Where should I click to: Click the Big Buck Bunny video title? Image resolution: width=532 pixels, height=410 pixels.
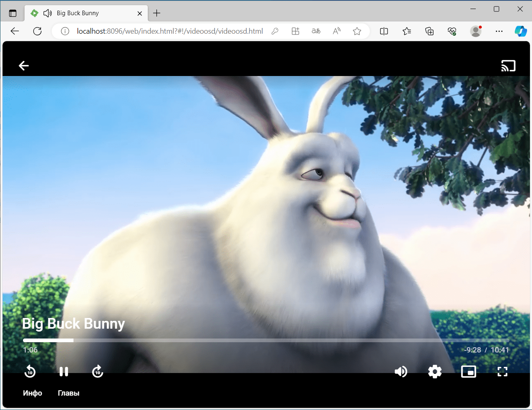click(73, 324)
